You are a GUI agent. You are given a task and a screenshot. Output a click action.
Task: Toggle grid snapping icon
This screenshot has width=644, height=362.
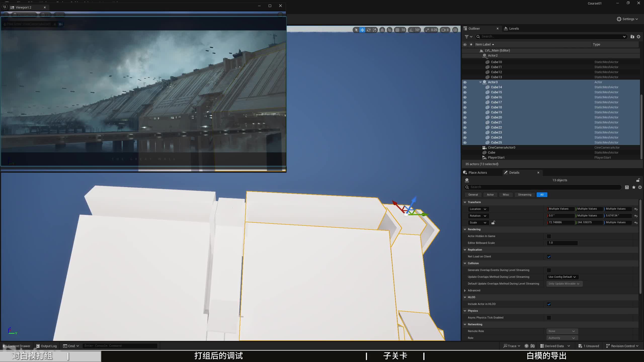[x=397, y=30]
